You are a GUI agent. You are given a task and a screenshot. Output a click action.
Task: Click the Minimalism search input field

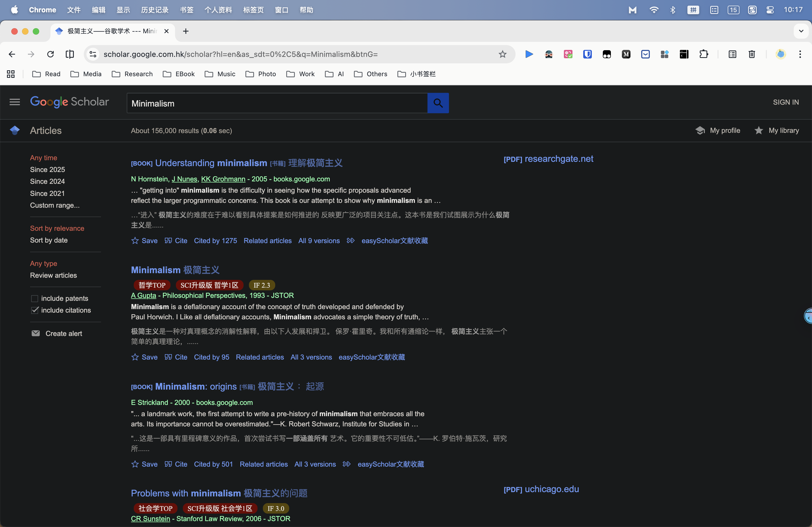click(x=276, y=103)
